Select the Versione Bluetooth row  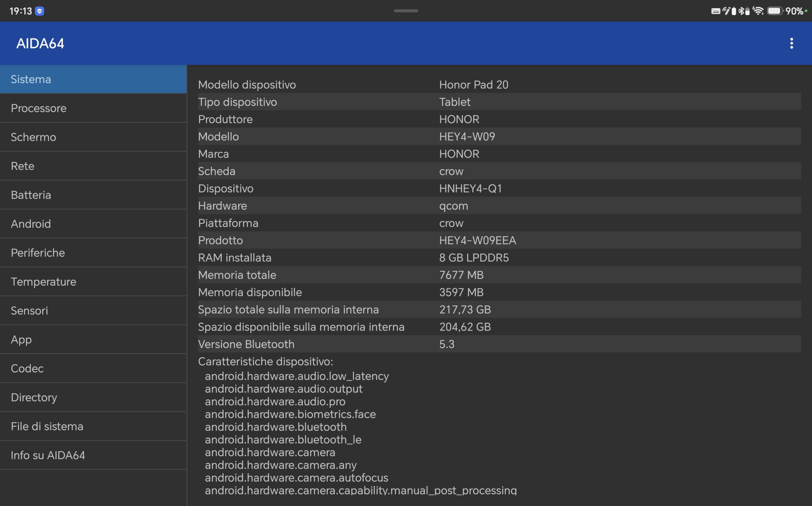[x=500, y=344]
